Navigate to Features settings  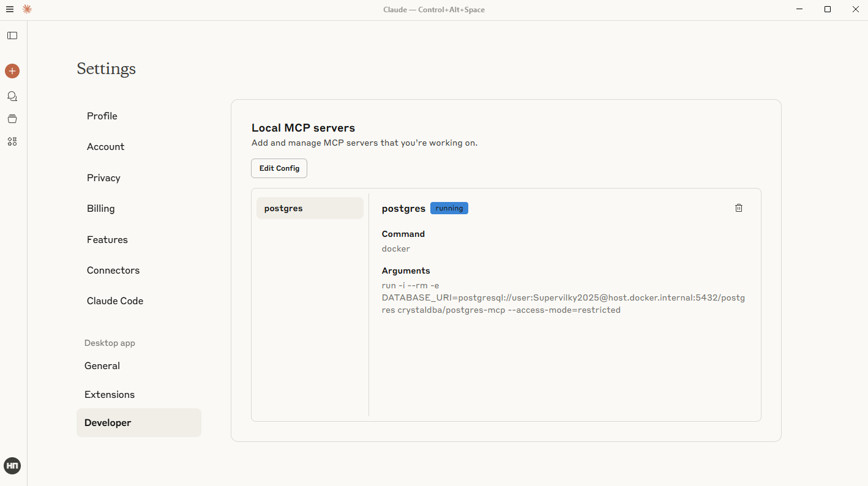[x=107, y=240]
